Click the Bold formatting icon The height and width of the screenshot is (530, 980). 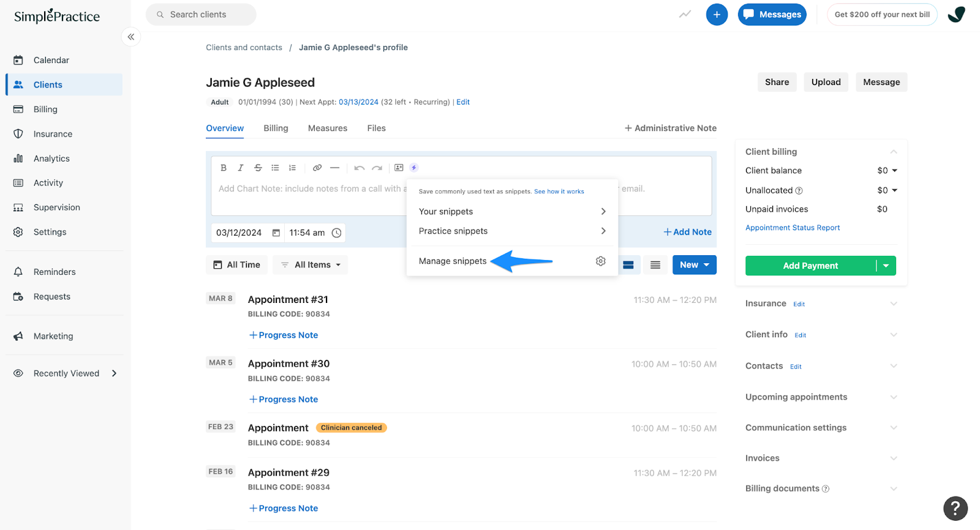tap(224, 168)
